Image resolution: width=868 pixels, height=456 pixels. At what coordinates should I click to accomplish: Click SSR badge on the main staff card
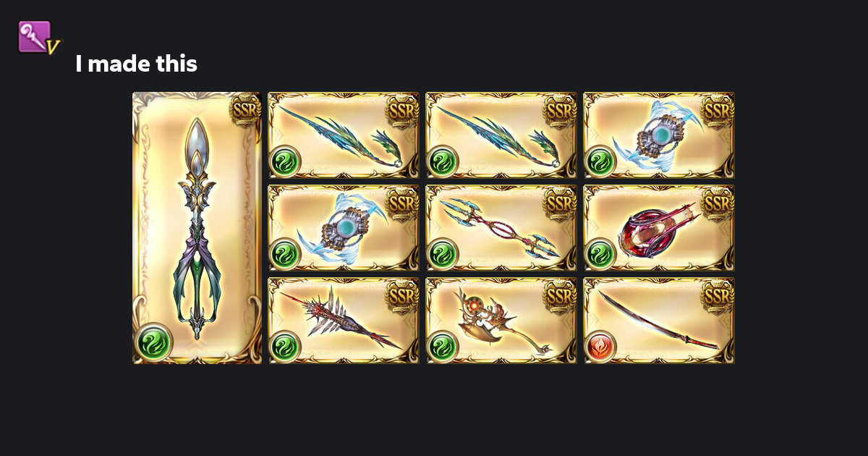pos(245,110)
